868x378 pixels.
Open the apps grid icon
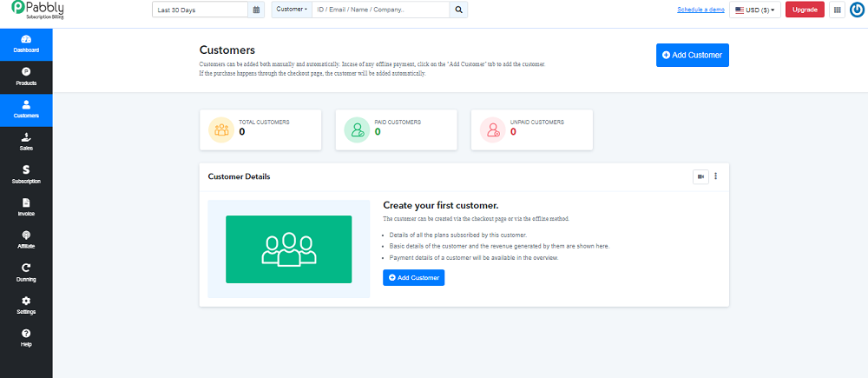[837, 10]
